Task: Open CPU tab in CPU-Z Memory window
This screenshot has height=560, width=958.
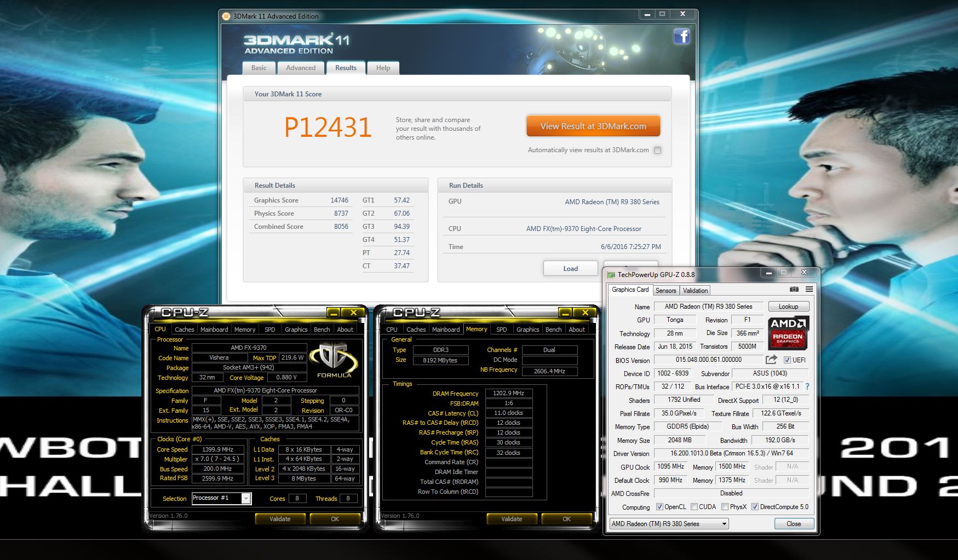Action: [392, 330]
